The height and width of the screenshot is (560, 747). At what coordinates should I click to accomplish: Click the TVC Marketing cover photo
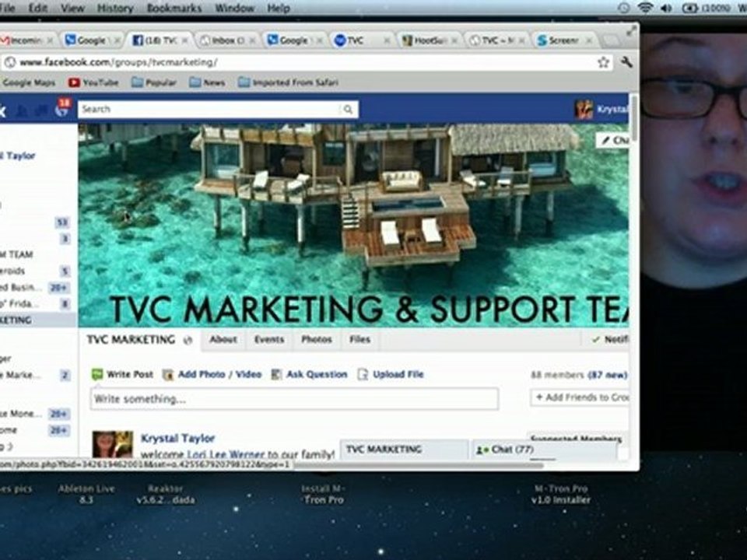[353, 226]
